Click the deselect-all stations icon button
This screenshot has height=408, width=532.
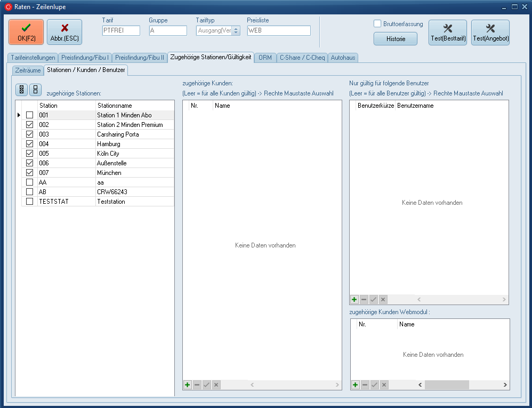(x=35, y=90)
